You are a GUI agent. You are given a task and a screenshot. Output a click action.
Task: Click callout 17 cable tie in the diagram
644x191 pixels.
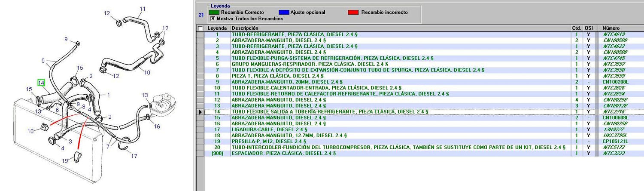click(x=134, y=156)
